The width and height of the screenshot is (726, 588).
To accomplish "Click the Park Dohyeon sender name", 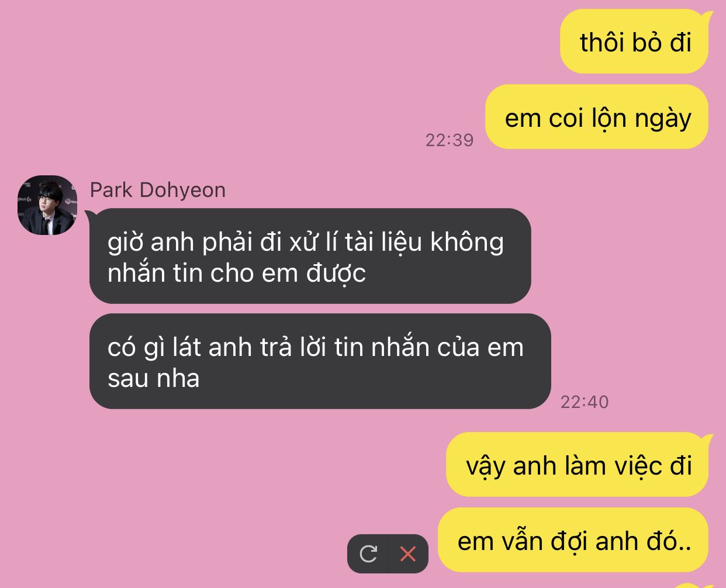I will click(158, 190).
